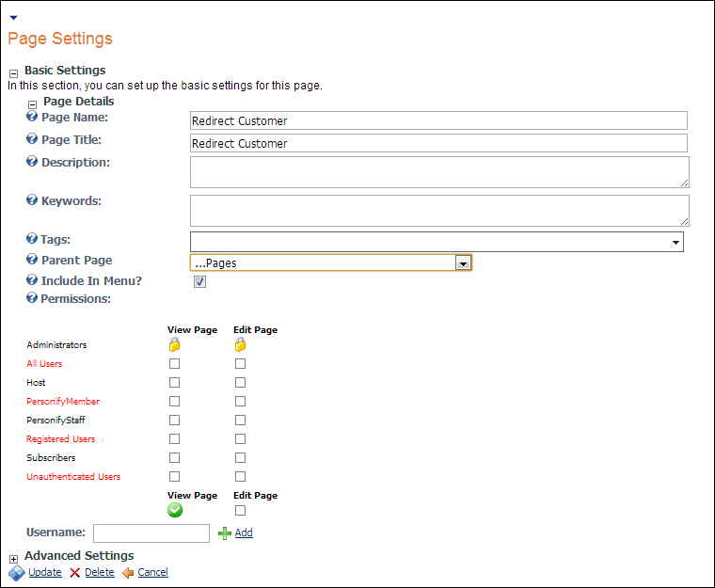Uncheck the Include In Menu checkbox

click(x=199, y=281)
